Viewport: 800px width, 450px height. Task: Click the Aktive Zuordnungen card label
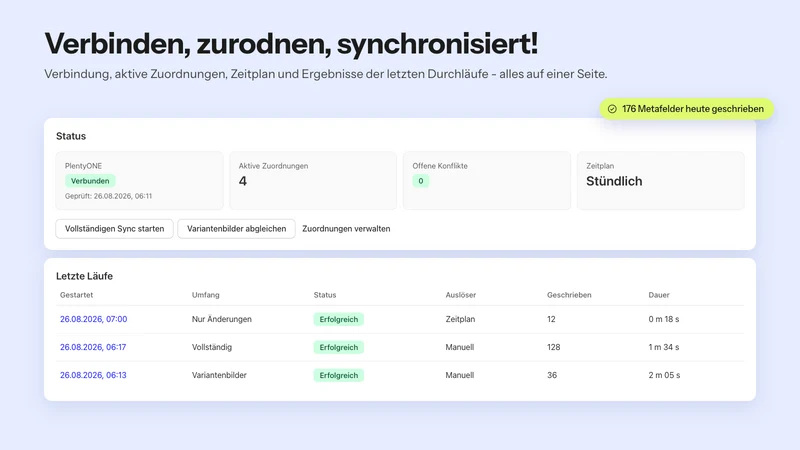(273, 166)
